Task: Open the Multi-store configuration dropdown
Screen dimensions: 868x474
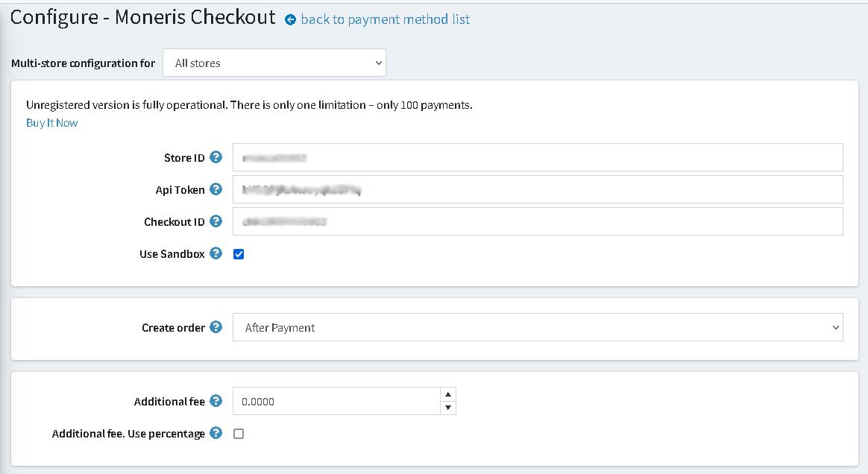Action: pos(274,63)
